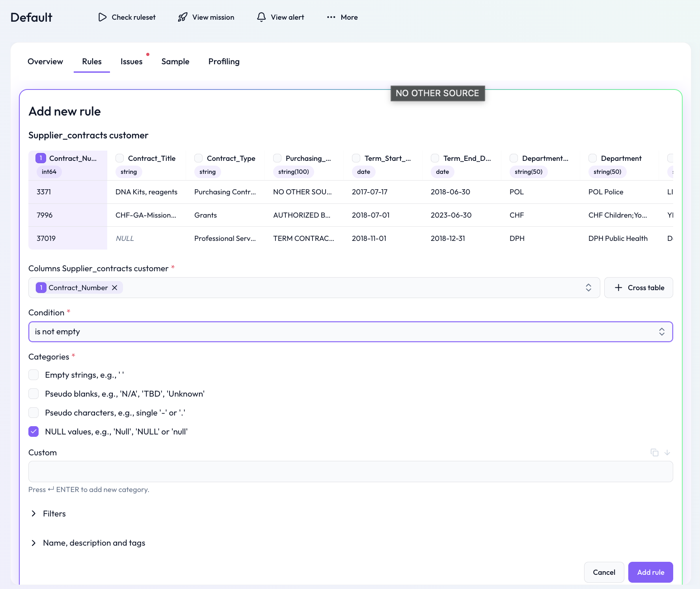Open the Condition dropdown showing is not empty
Image resolution: width=700 pixels, height=589 pixels.
pos(350,332)
